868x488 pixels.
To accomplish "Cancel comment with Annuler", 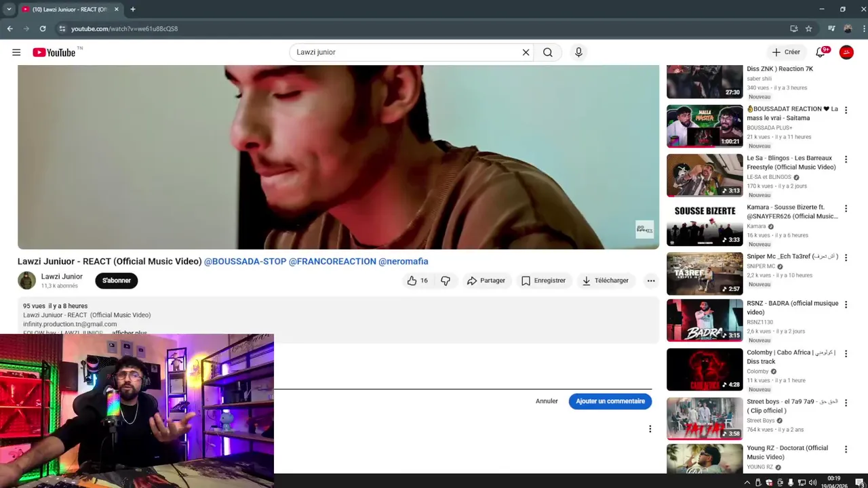I will pos(547,401).
